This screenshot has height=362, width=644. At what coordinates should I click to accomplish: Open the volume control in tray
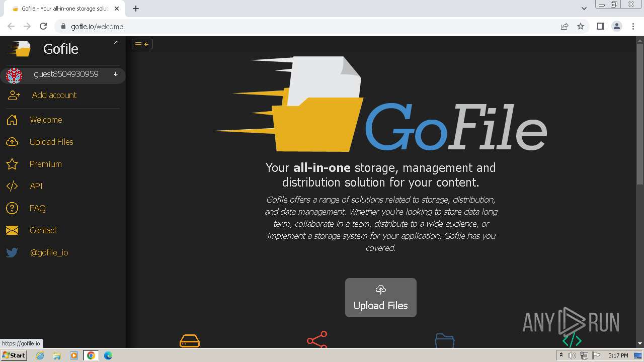tap(572, 355)
